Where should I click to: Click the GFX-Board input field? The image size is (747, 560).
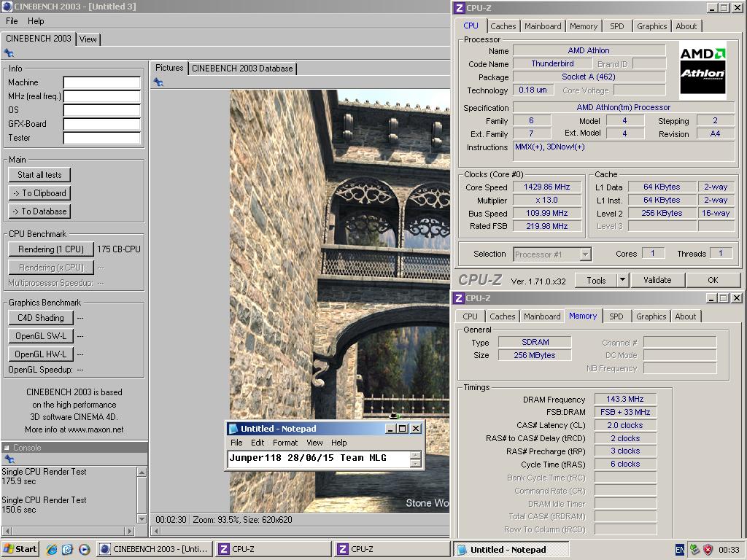point(102,124)
